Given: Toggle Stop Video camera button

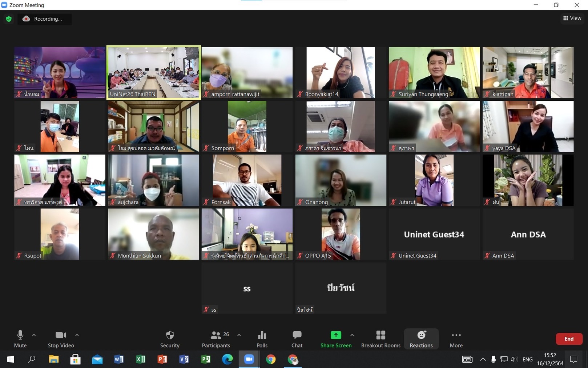Looking at the screenshot, I should coord(61,339).
